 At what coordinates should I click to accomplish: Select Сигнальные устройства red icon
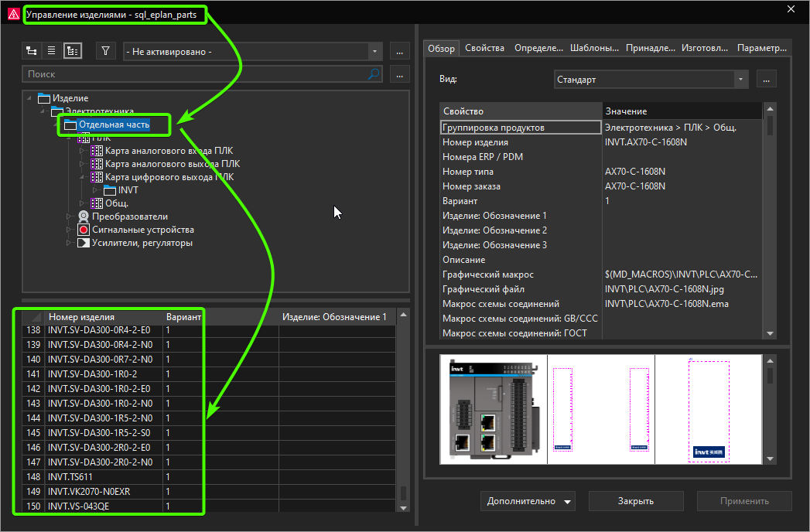coord(84,230)
